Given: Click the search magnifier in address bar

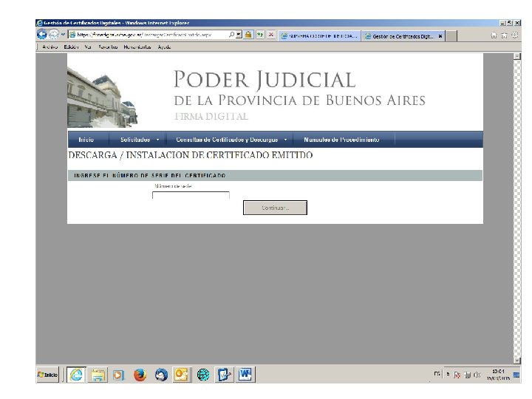Looking at the screenshot, I should tap(231, 35).
